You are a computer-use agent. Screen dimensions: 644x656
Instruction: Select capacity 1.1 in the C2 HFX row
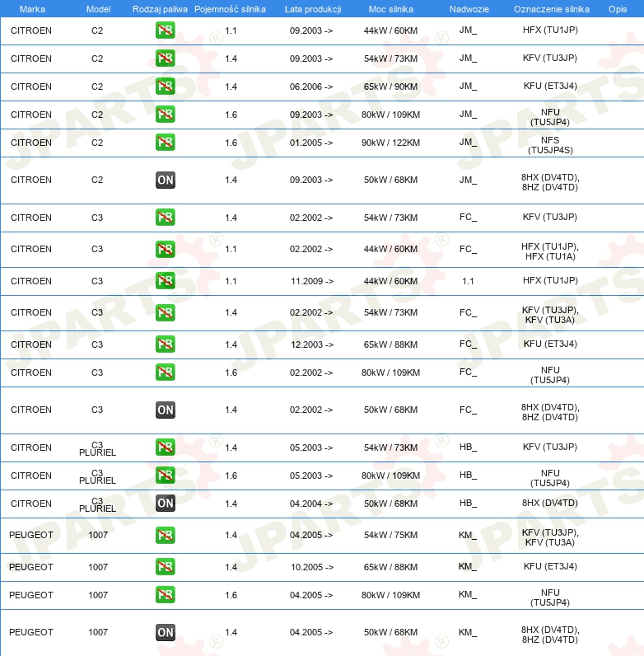coord(231,30)
